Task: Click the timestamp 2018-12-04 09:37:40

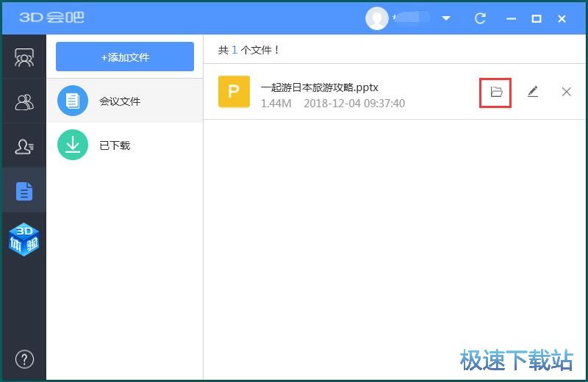Action: click(x=354, y=104)
